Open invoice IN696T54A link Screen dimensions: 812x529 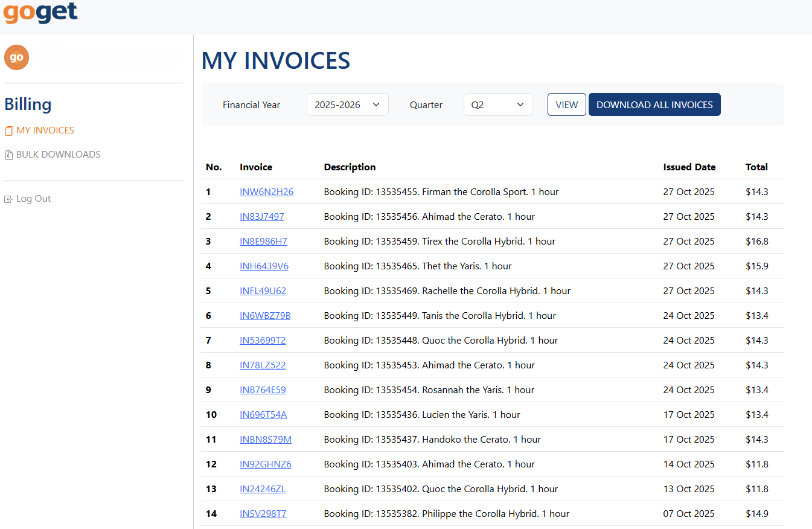coord(263,415)
